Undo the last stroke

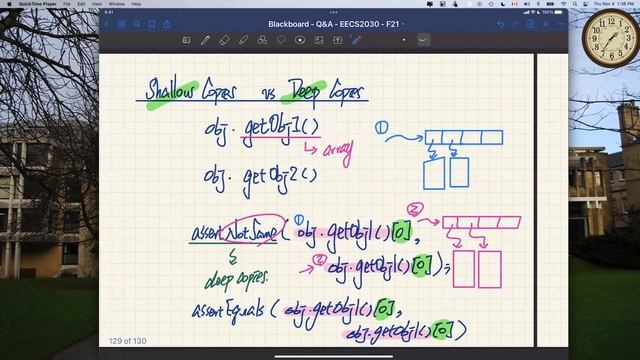pyautogui.click(x=500, y=24)
